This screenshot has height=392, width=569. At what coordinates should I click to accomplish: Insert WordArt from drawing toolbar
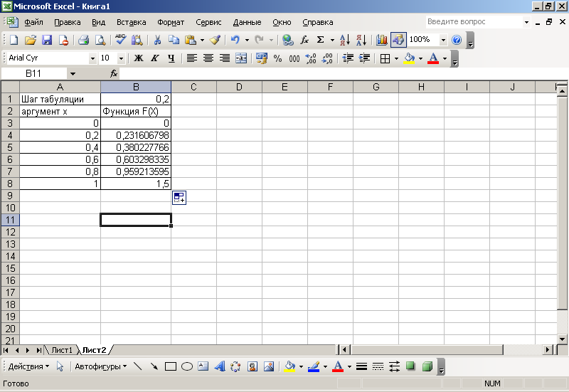point(219,366)
